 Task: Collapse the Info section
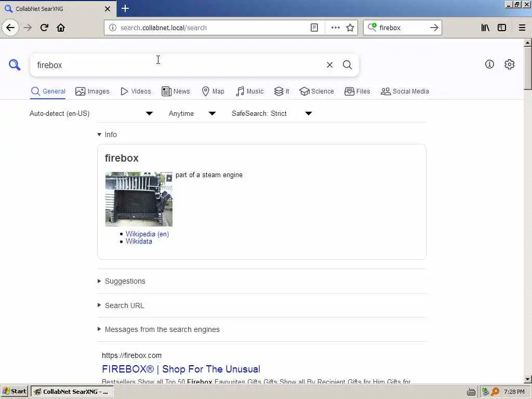coord(107,135)
